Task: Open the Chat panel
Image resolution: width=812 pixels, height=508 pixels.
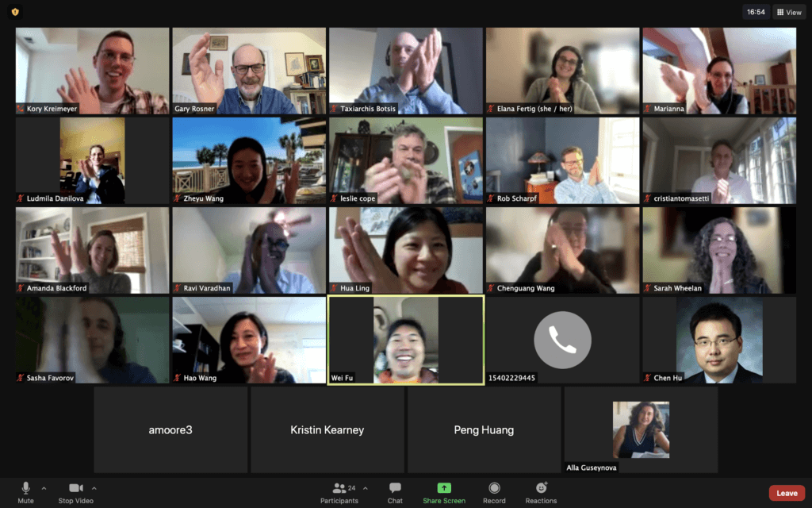Action: click(395, 492)
